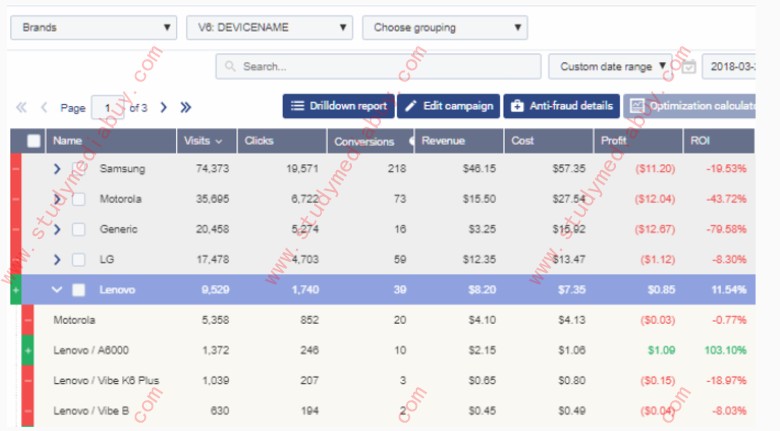Go to next page arrow

point(163,108)
